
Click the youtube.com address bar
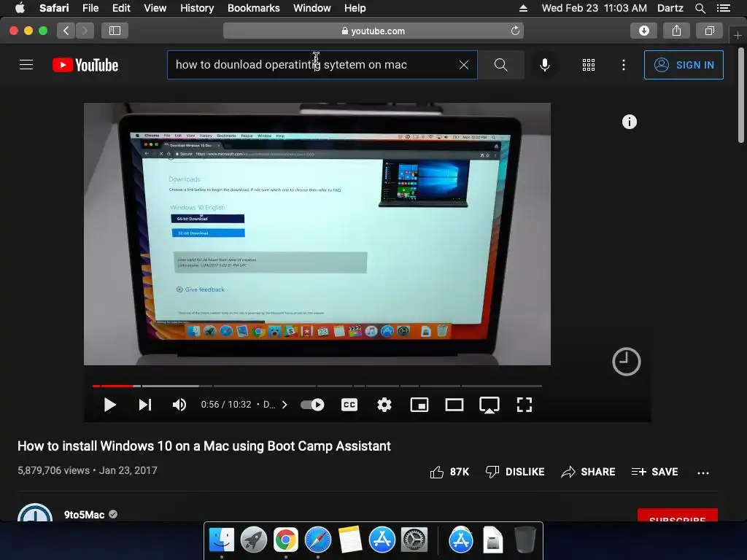tap(373, 31)
